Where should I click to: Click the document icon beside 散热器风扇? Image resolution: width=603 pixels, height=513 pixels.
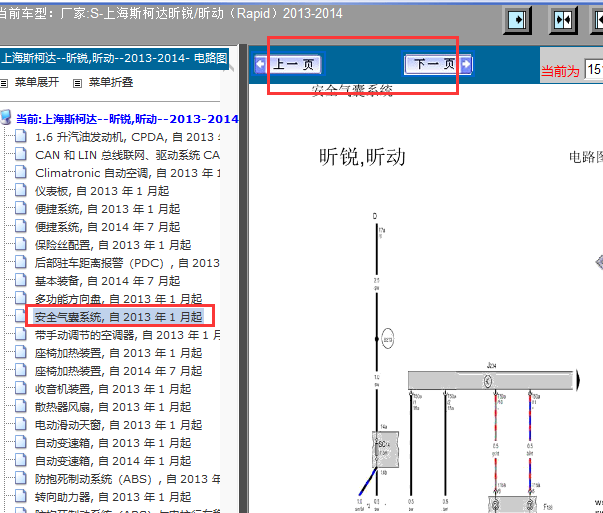21,406
